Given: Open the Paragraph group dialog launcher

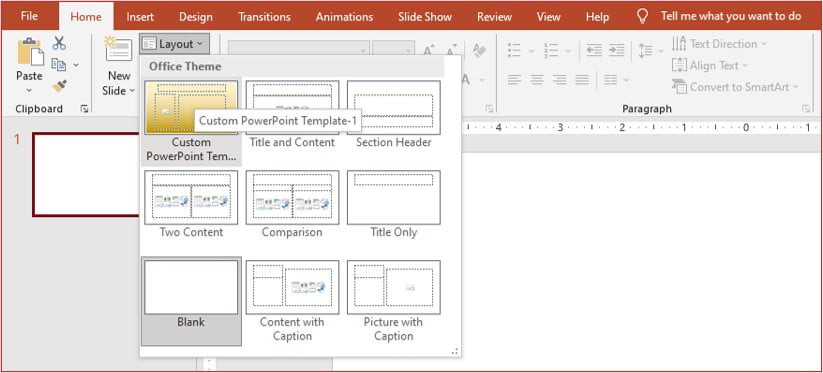Looking at the screenshot, I should click(x=806, y=109).
